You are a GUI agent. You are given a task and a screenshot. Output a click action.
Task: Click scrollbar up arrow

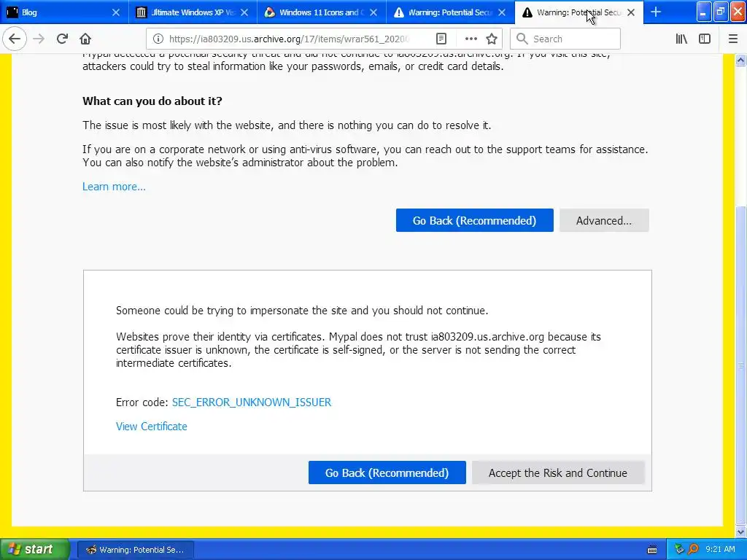coord(741,61)
